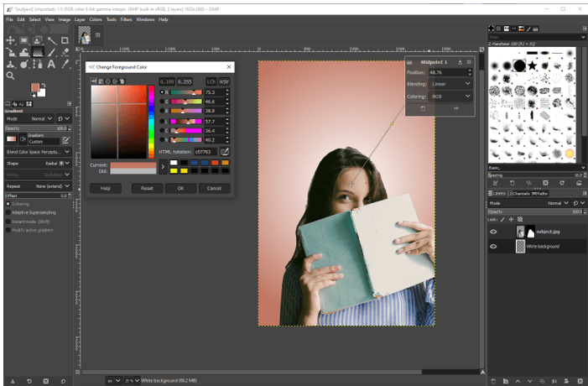Click the eyedropper beside HTML notation

click(x=225, y=152)
